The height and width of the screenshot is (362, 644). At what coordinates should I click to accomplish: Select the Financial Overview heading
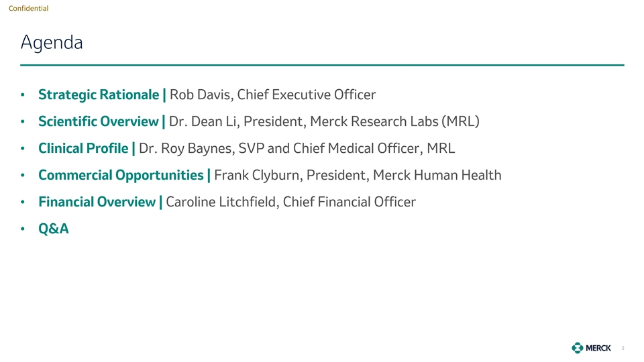pyautogui.click(x=98, y=202)
